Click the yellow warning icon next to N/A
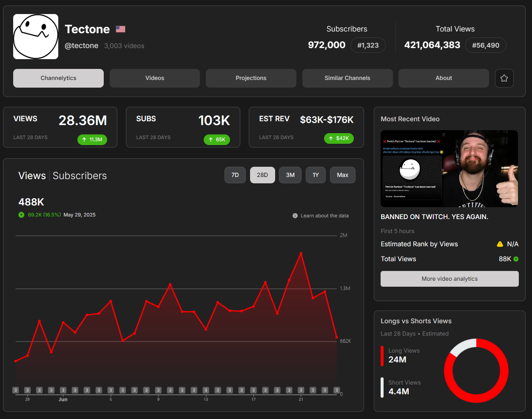This screenshot has height=419, width=532. coord(500,244)
